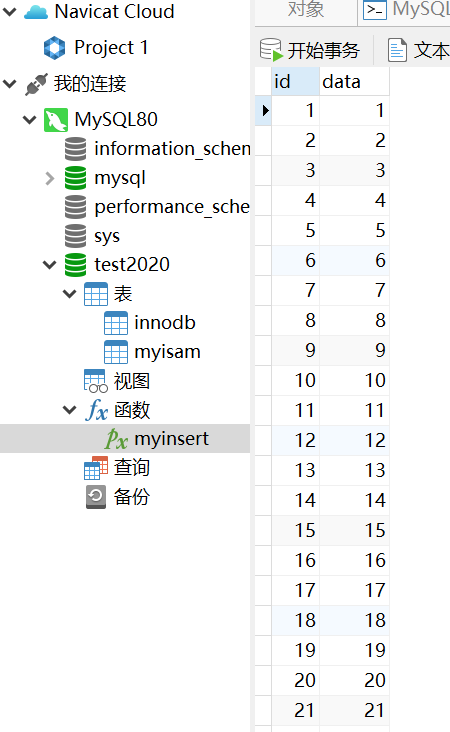Click the 查询 queries icon
Screen dimensions: 450x732
(96, 468)
